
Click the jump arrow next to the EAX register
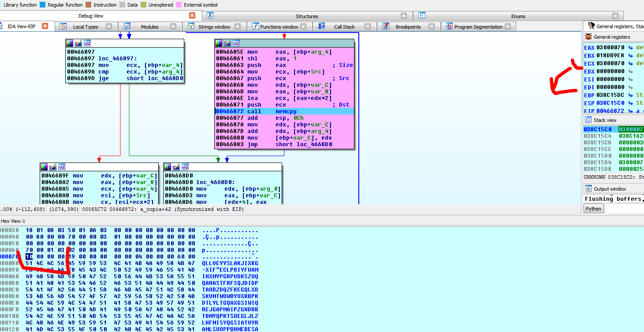click(631, 48)
